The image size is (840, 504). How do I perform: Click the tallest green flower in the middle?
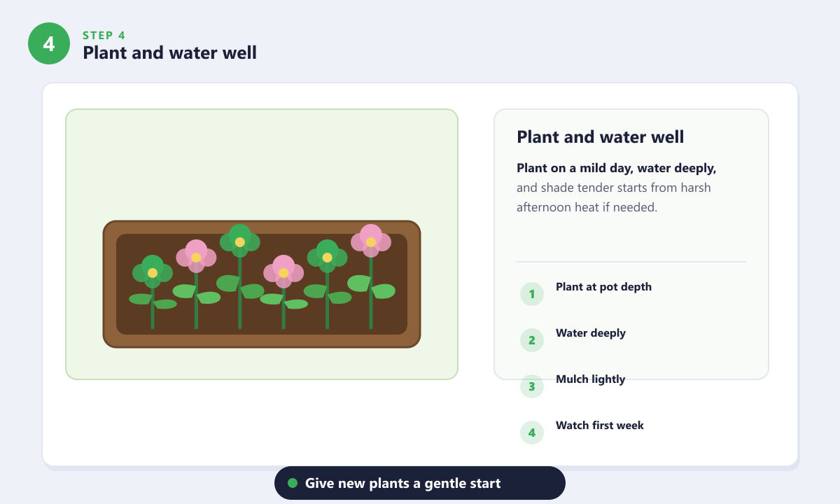240,241
